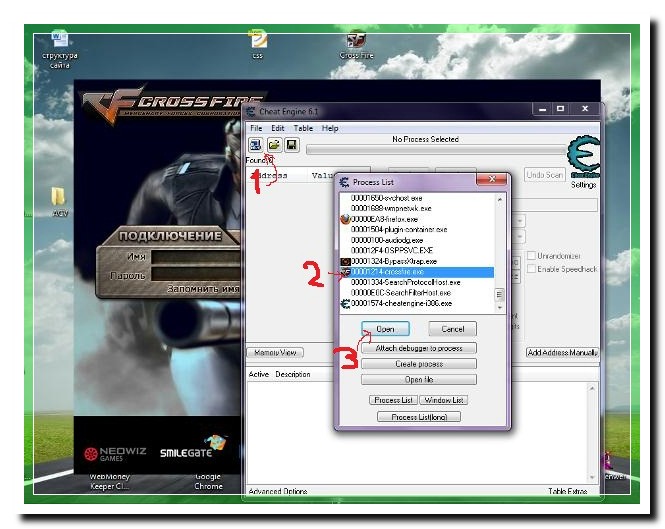Open the структура сайта Word document icon
This screenshot has width=665, height=529.
59,49
